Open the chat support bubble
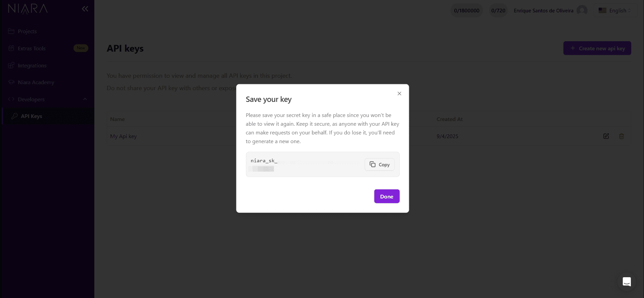644x298 pixels. pos(626,282)
